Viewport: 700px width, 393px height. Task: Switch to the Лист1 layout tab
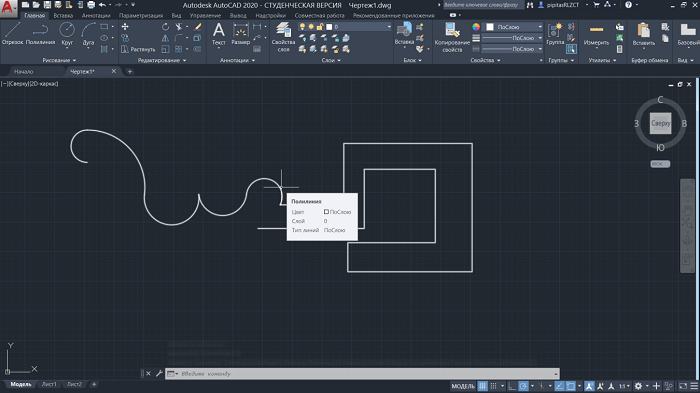pos(49,384)
